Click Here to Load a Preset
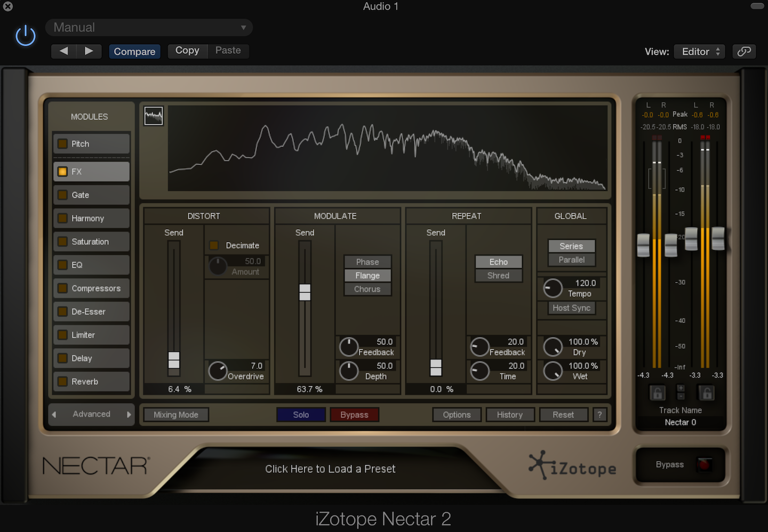Image resolution: width=768 pixels, height=532 pixels. coord(330,469)
